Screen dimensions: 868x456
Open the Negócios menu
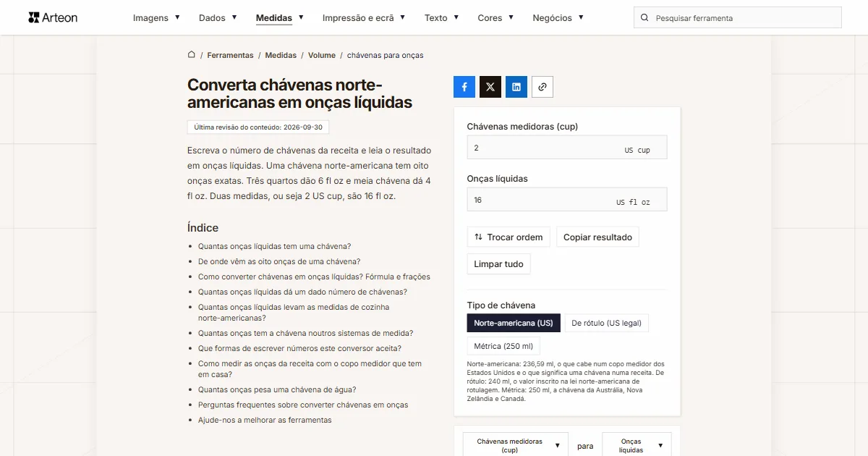558,18
